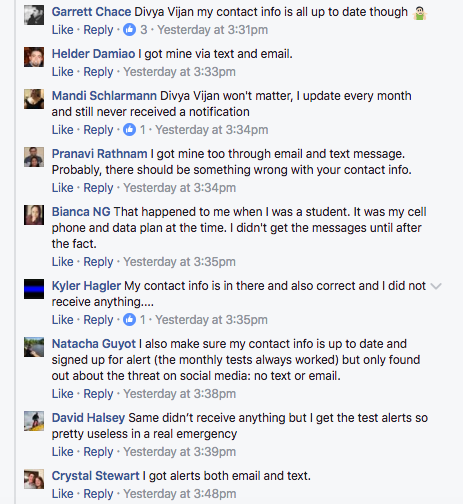Like Crystal Stewart's comment
This screenshot has width=463, height=504.
click(x=62, y=494)
